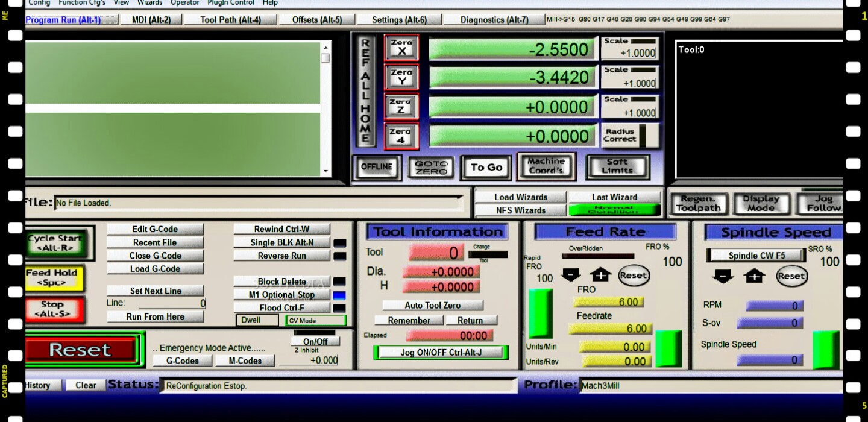Raise spindle speed override with up arrow
Viewport: 868px width, 422px height.
coord(753,276)
